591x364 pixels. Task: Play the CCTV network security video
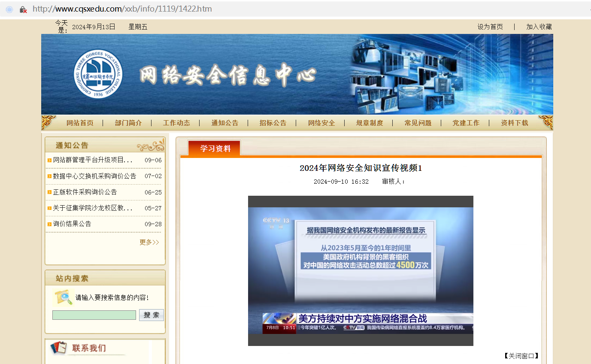coord(361,271)
